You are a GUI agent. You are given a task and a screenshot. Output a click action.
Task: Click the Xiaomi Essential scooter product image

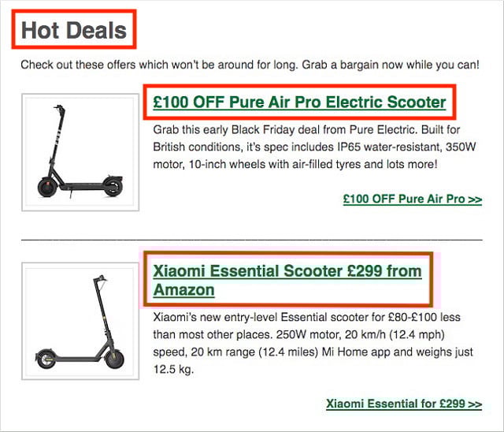[80, 321]
